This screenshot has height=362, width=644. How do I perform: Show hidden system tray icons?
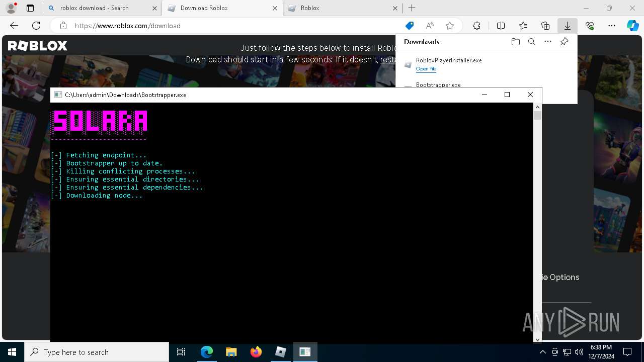pos(542,352)
